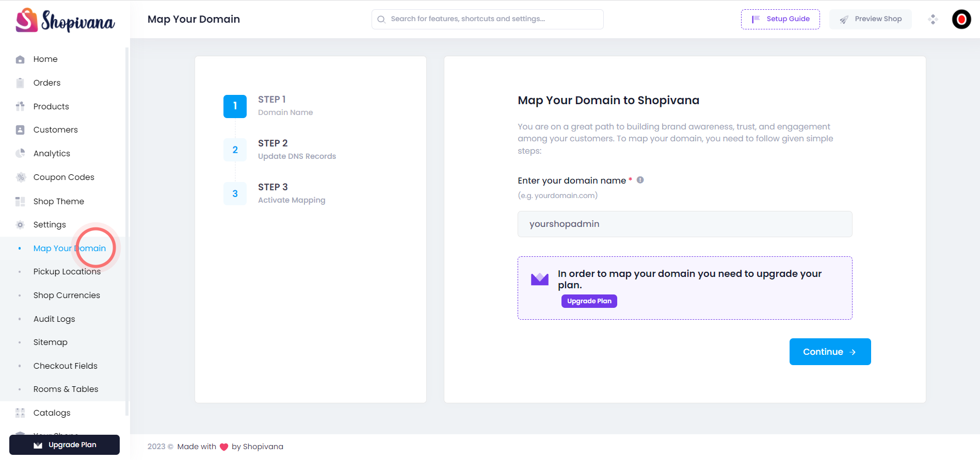Click the "Update DNS Records" step label
Image resolution: width=980 pixels, height=460 pixels.
click(x=297, y=156)
